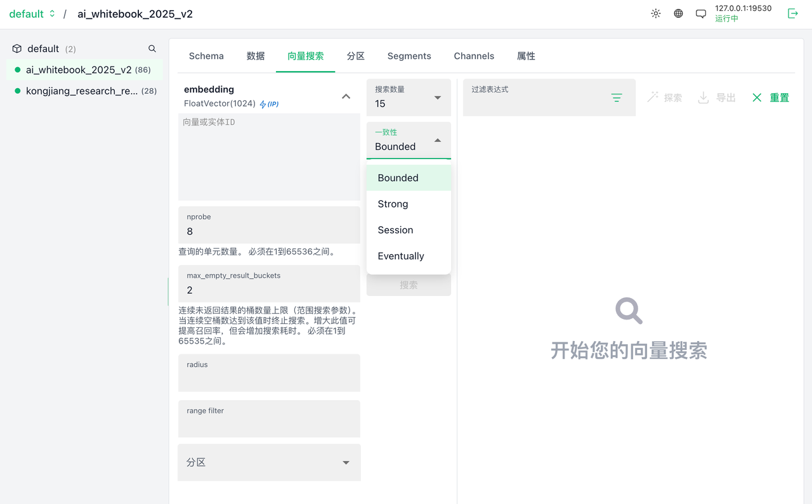
Task: Switch to the 属性 tab
Action: [526, 56]
